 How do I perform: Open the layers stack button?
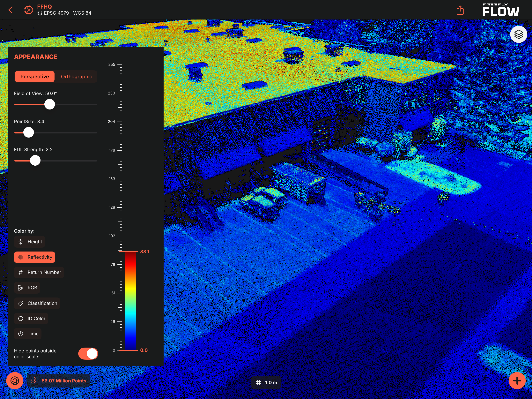(x=519, y=34)
